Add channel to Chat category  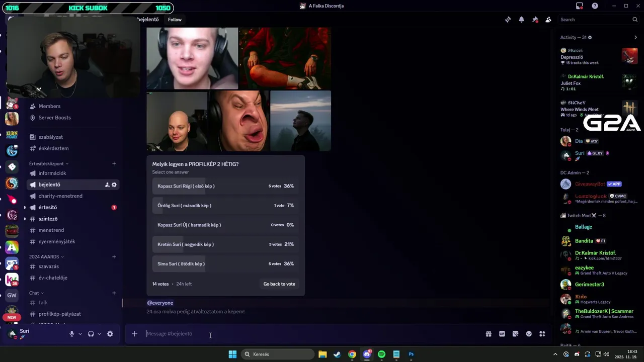(114, 293)
